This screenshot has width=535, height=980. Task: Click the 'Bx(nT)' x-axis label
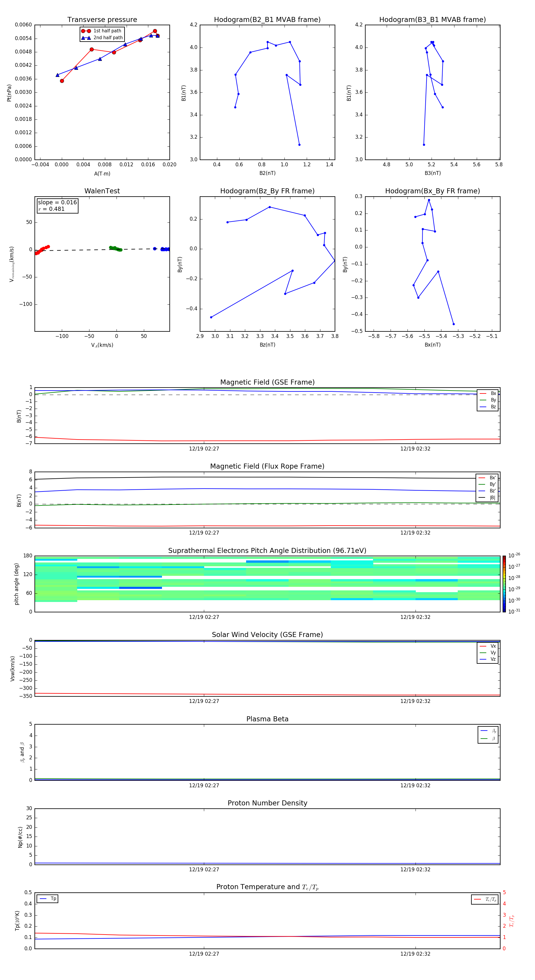pyautogui.click(x=432, y=345)
